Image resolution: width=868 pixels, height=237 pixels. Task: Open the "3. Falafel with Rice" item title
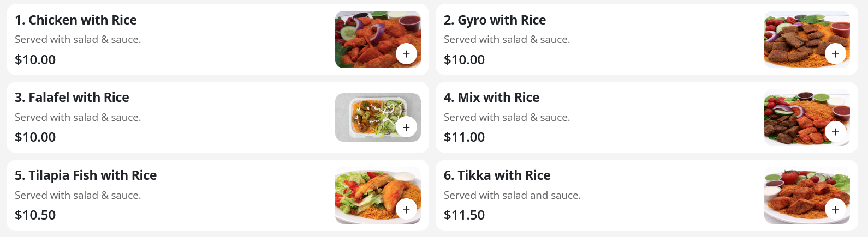click(x=72, y=98)
